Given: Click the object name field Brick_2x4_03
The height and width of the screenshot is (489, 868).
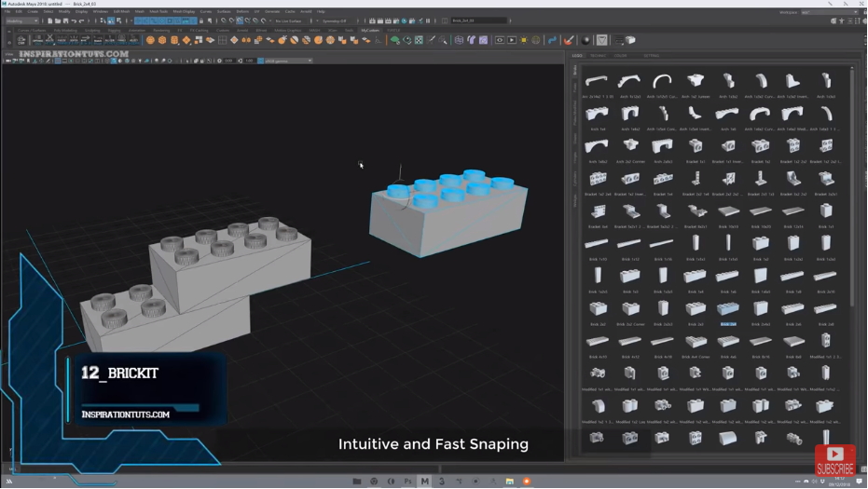Looking at the screenshot, I should pos(478,21).
